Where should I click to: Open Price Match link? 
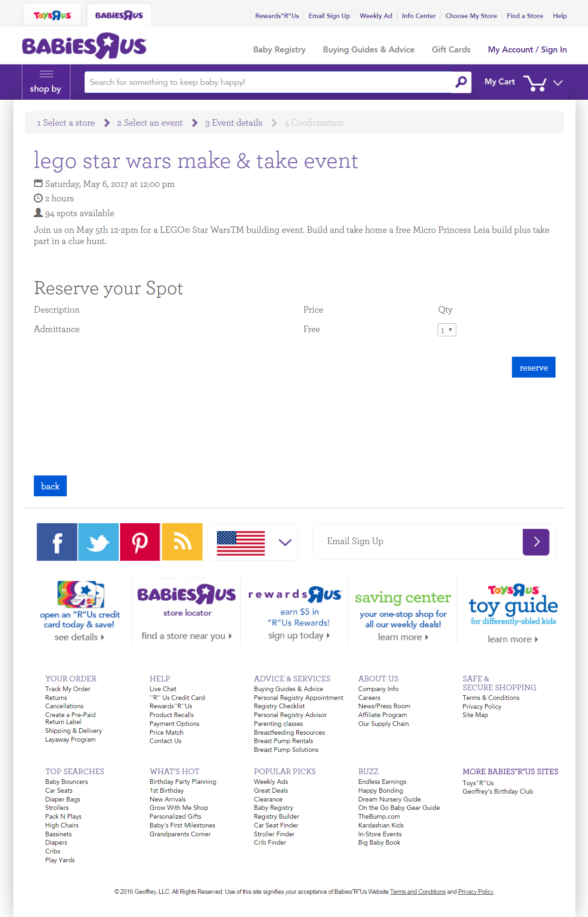point(166,732)
